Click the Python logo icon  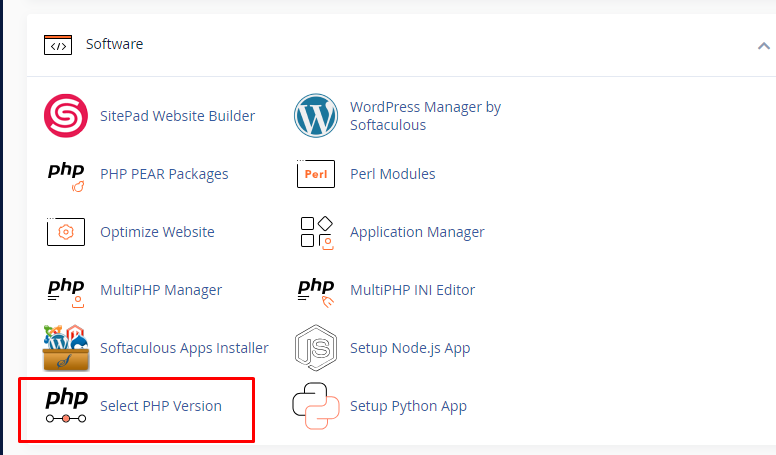pyautogui.click(x=316, y=405)
